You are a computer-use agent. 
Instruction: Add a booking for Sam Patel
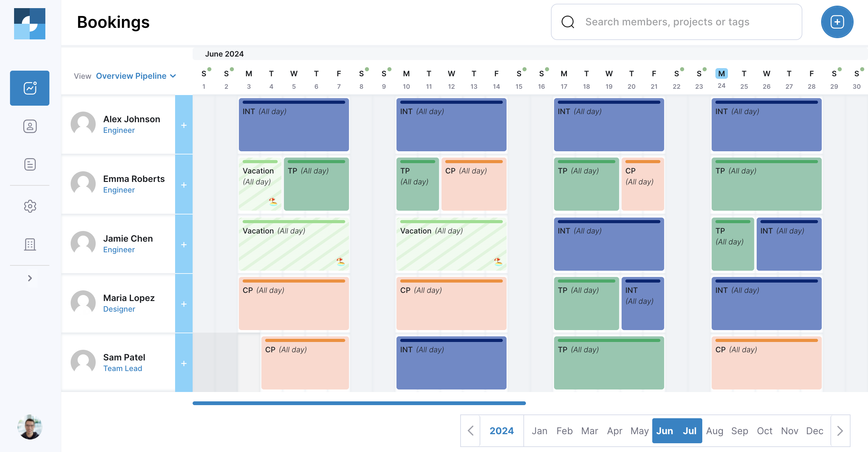[184, 364]
